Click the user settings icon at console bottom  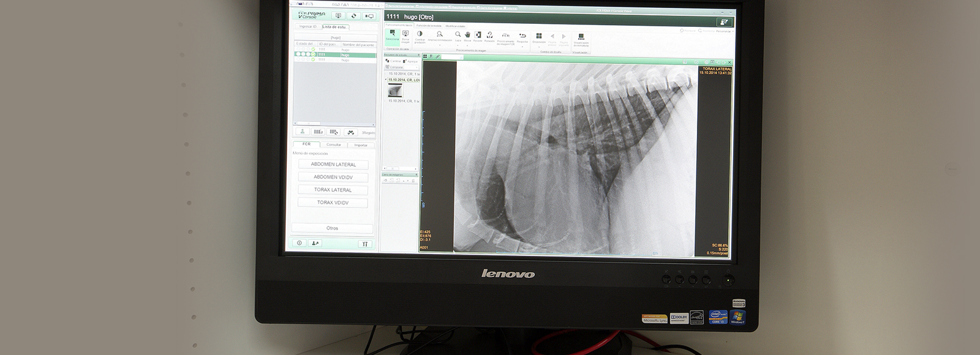point(315,243)
